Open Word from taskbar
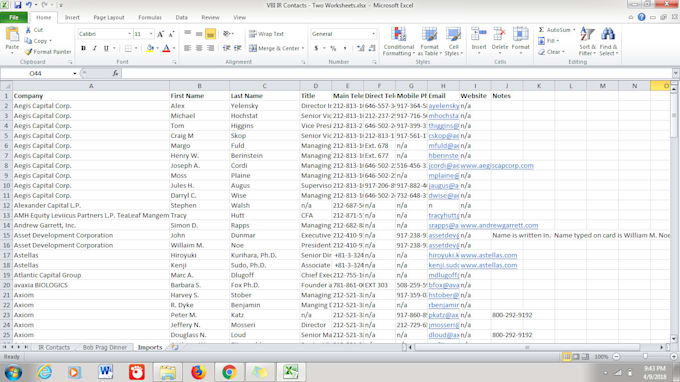The image size is (680, 382). click(x=105, y=372)
